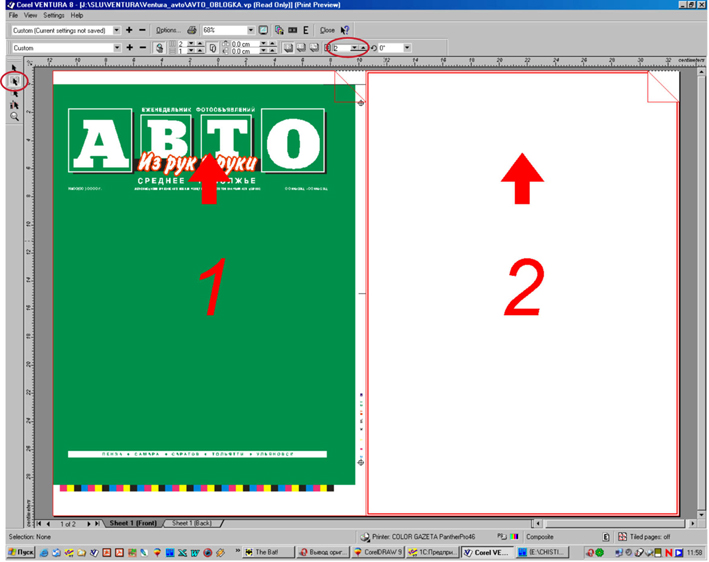
Task: Enable color separations icon
Action: [x=279, y=30]
